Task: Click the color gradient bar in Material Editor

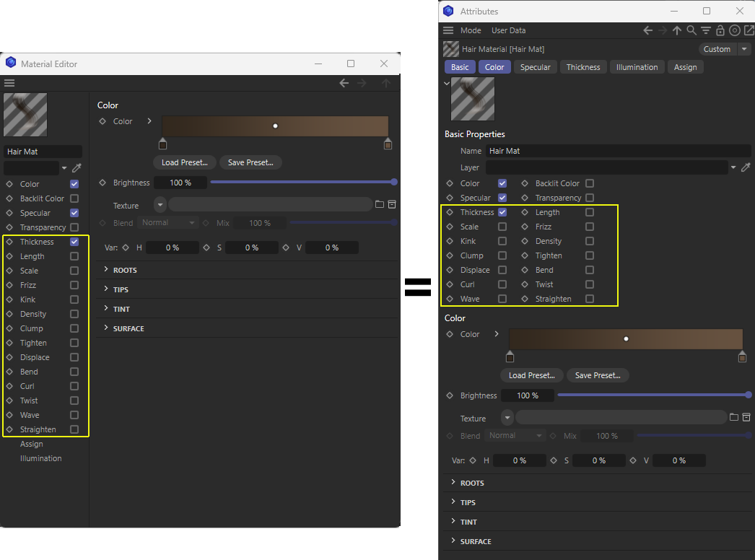Action: click(274, 125)
